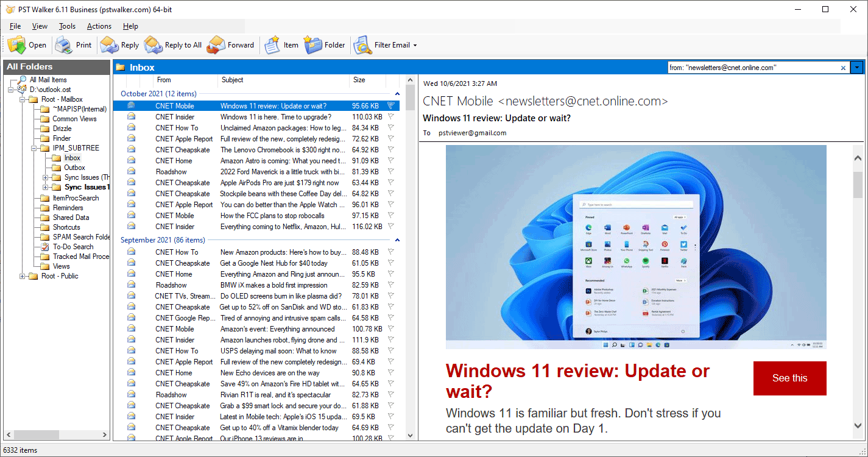Image resolution: width=868 pixels, height=457 pixels.
Task: Select the Common Views folder
Action: (74, 119)
